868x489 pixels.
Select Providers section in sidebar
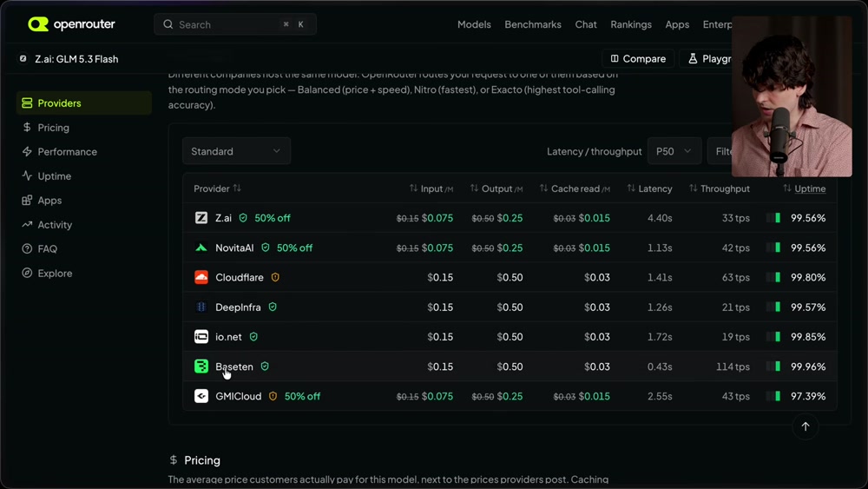84,103
